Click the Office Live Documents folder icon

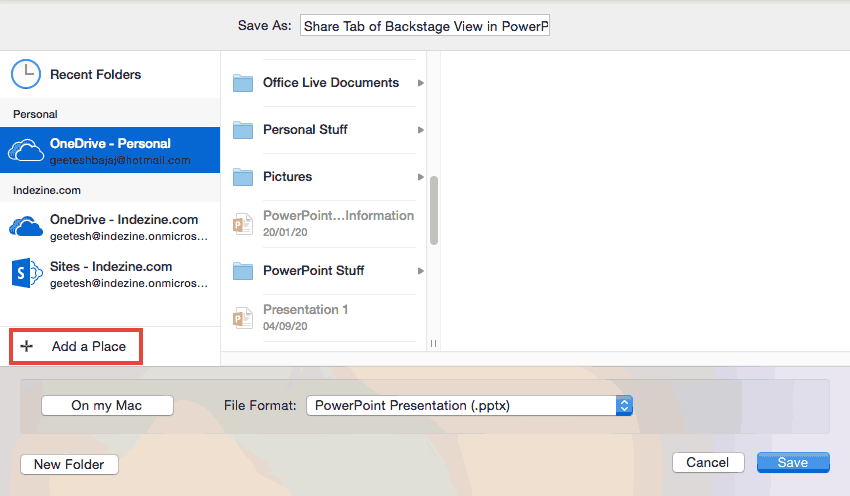point(242,83)
